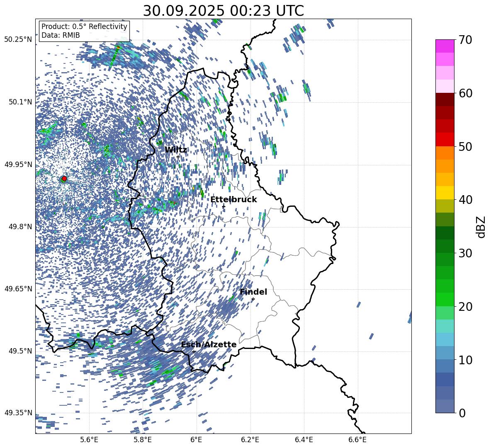Click the 10 value on the colorbar
This screenshot has width=491, height=448.
pyautogui.click(x=465, y=360)
